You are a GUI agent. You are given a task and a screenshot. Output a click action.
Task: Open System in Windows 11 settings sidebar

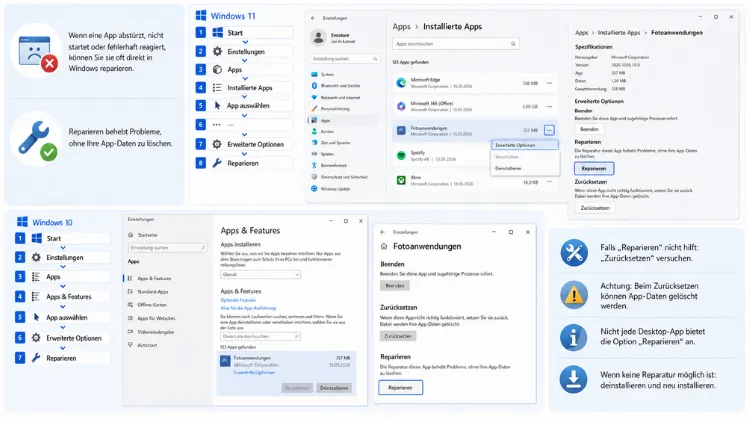coord(327,75)
